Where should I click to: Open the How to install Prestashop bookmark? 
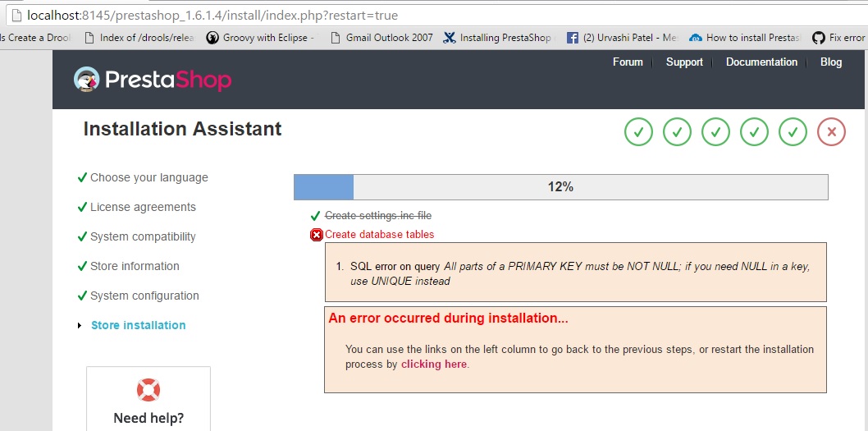pos(745,38)
